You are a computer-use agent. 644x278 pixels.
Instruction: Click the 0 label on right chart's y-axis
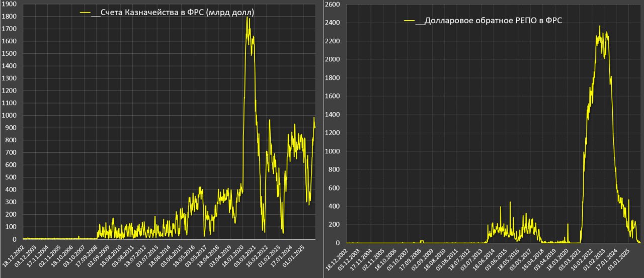[340, 243]
